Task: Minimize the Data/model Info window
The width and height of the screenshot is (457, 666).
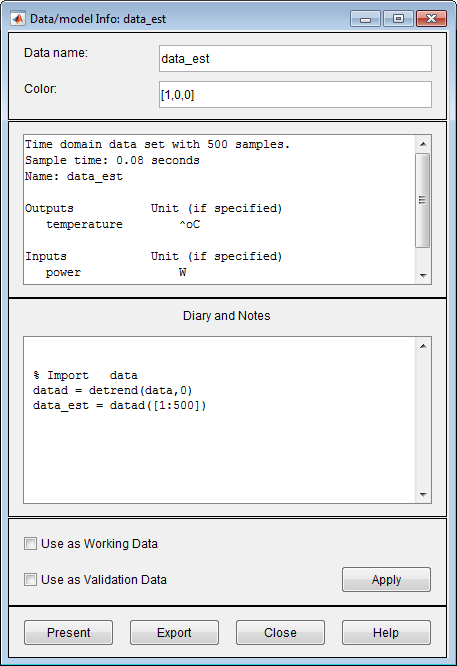Action: [x=365, y=19]
